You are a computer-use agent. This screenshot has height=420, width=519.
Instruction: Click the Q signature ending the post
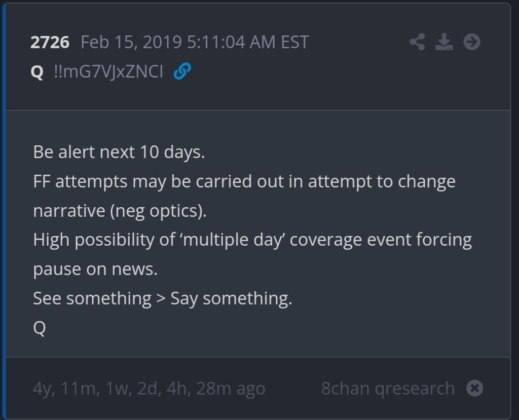pyautogui.click(x=40, y=328)
